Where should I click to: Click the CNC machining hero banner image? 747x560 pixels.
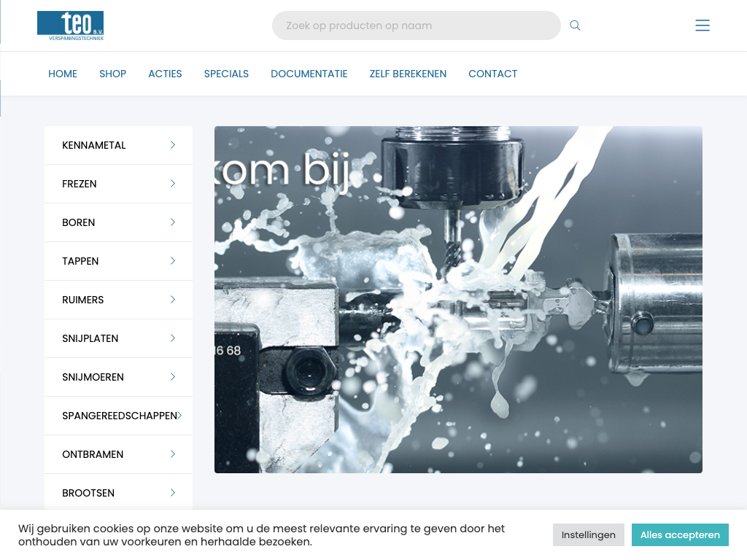(458, 299)
